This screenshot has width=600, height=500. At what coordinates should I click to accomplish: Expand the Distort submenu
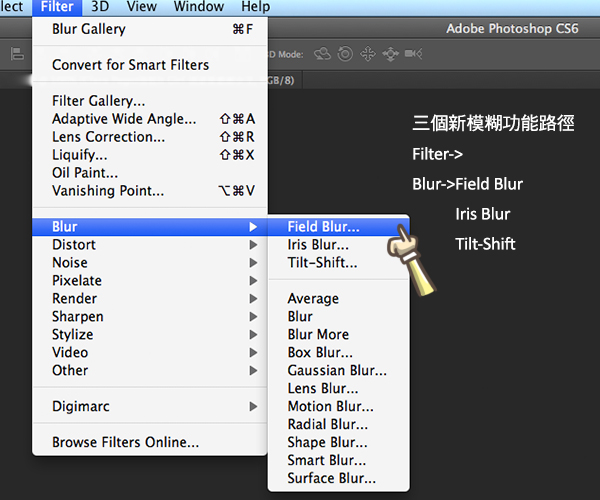point(150,245)
